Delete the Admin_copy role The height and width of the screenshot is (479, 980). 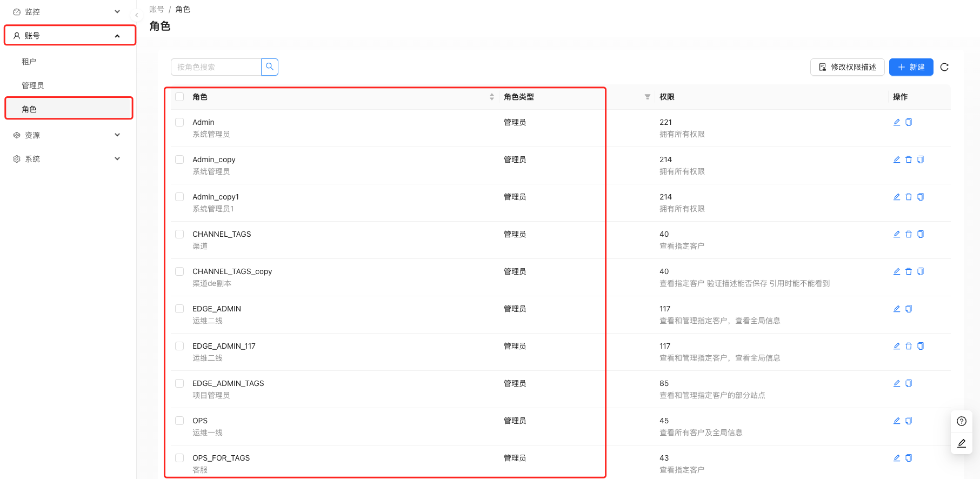click(x=909, y=159)
